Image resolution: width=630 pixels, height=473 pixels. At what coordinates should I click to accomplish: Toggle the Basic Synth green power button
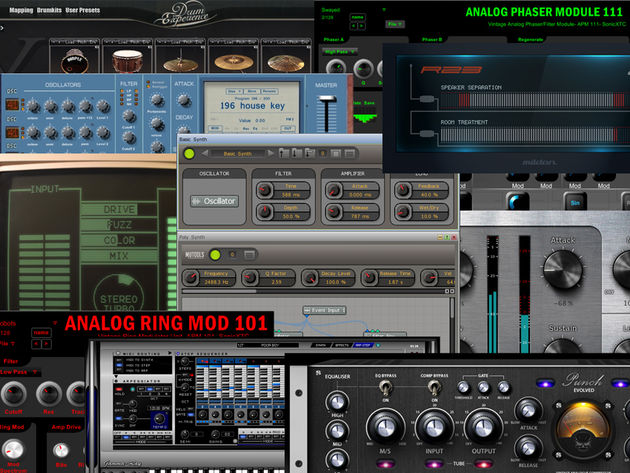pyautogui.click(x=189, y=154)
